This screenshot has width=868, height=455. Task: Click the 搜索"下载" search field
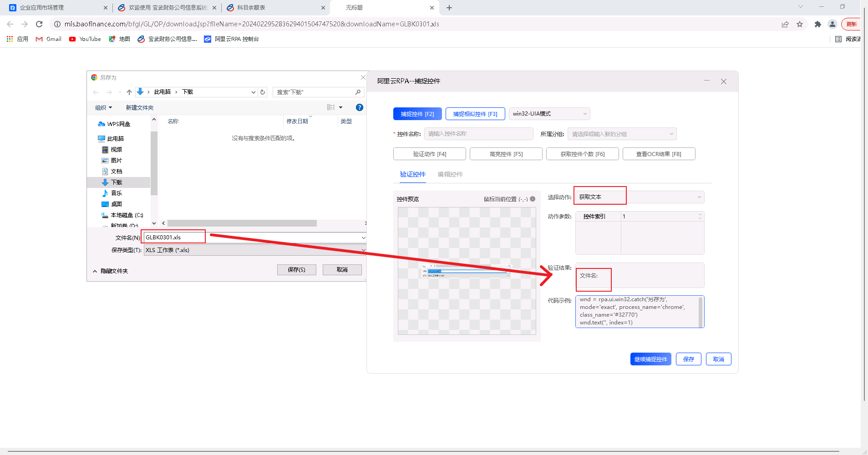click(x=318, y=92)
